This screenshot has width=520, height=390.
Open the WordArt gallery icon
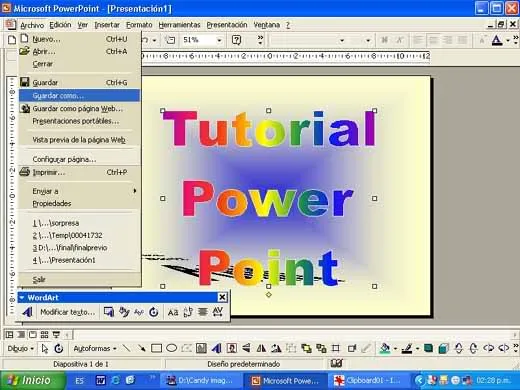click(x=109, y=312)
